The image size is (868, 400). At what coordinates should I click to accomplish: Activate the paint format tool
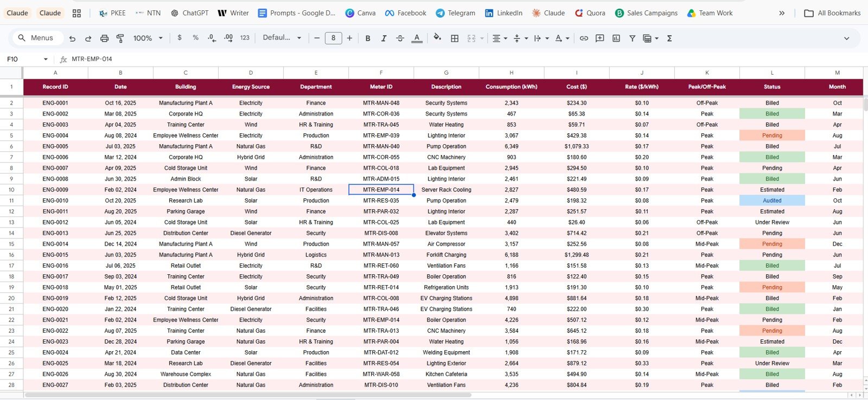click(120, 38)
